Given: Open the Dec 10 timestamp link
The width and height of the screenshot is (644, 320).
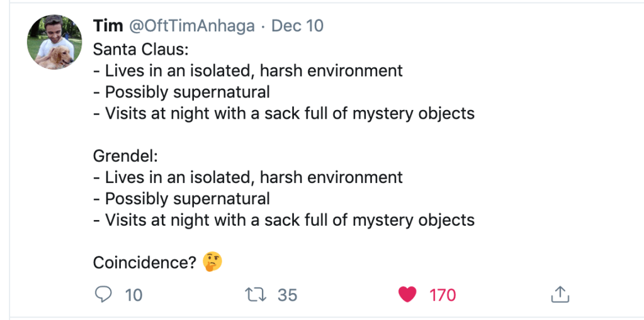Looking at the screenshot, I should click(297, 26).
